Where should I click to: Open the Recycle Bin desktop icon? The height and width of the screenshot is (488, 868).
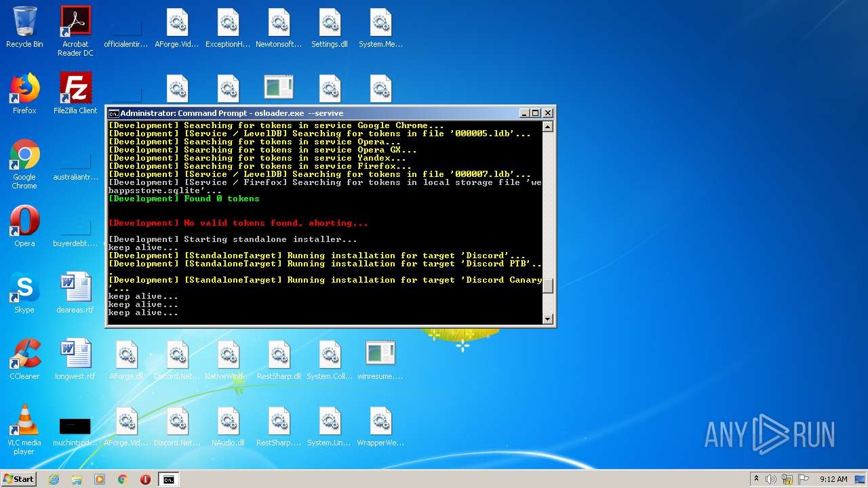point(24,27)
